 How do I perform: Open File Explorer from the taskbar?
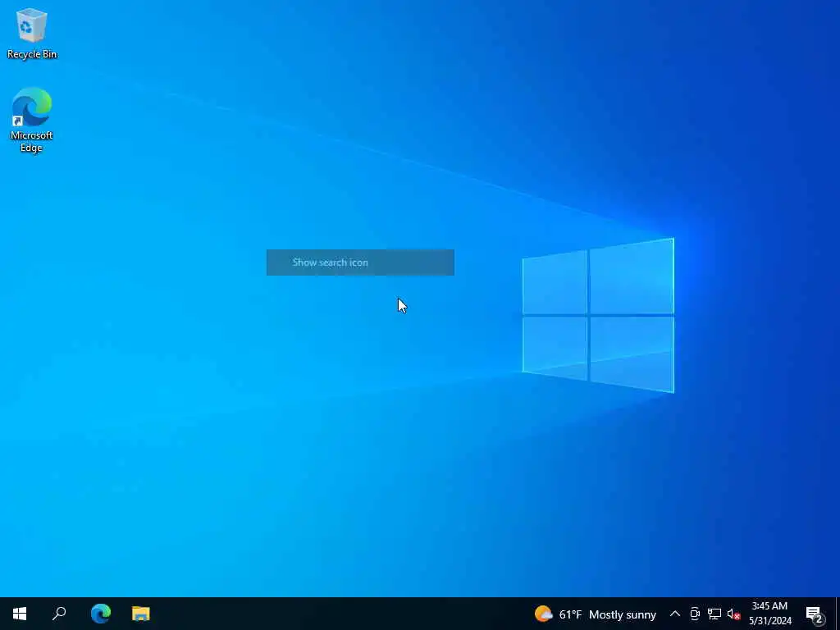click(x=141, y=614)
